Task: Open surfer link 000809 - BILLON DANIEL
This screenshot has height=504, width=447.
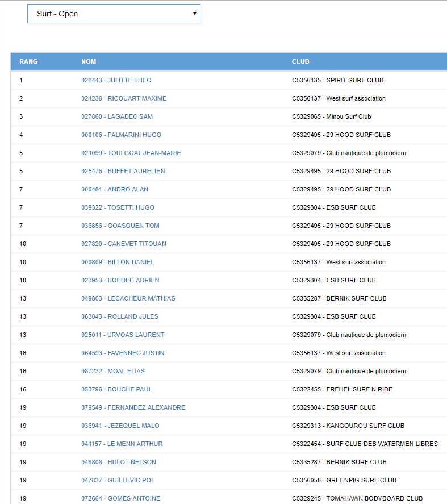Action: coord(118,261)
